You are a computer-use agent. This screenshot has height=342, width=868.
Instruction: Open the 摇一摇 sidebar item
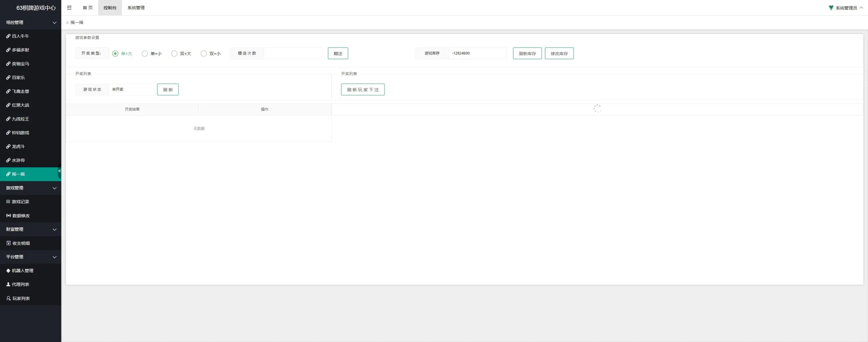[x=31, y=174]
